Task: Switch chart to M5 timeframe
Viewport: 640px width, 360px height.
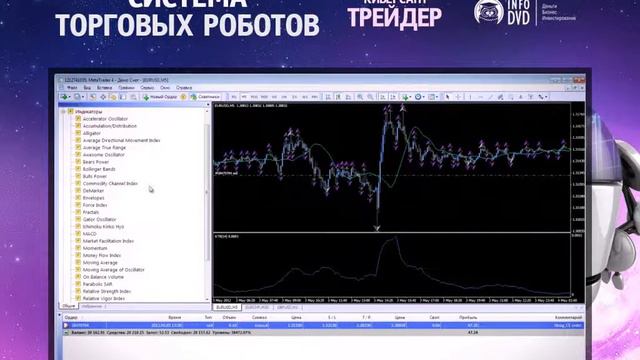Action: point(244,97)
